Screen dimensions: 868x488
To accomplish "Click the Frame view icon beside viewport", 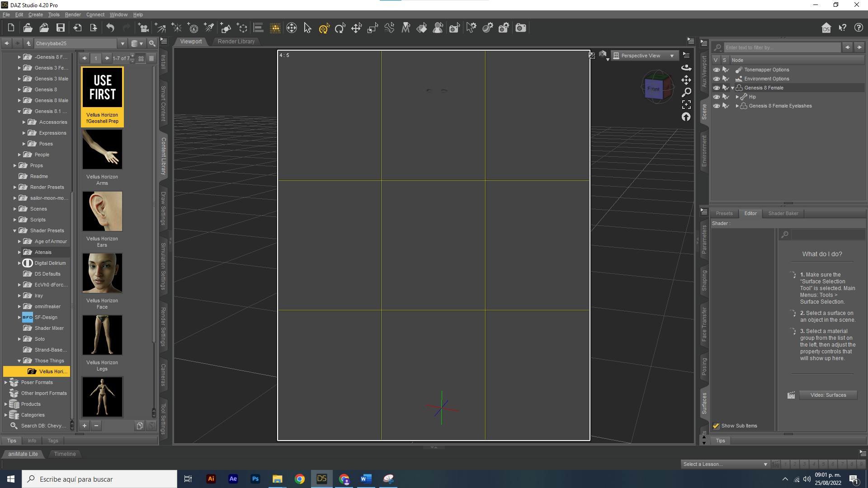I will pos(686,104).
